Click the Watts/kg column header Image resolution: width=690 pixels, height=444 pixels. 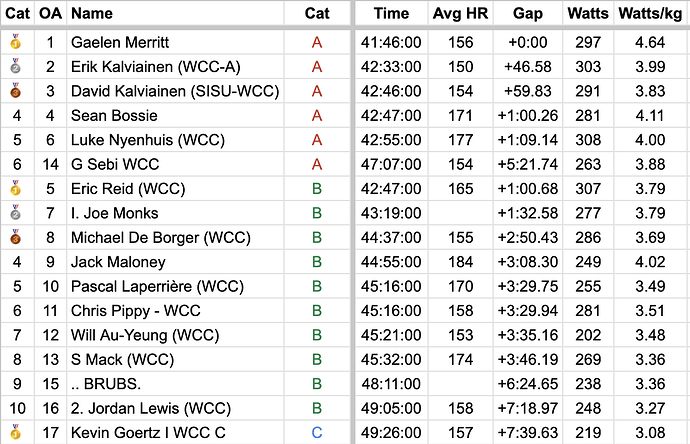click(650, 14)
